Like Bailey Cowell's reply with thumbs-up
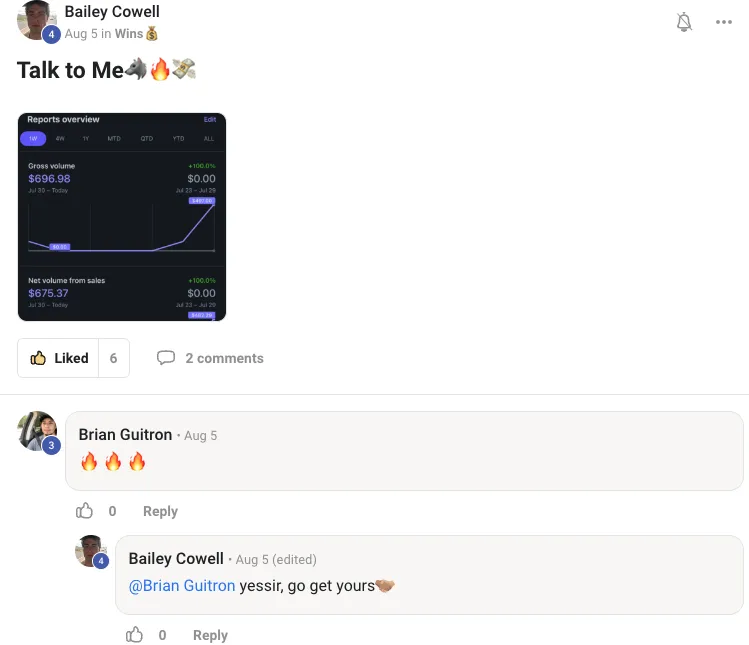Viewport: 749px width, 645px height. point(134,634)
